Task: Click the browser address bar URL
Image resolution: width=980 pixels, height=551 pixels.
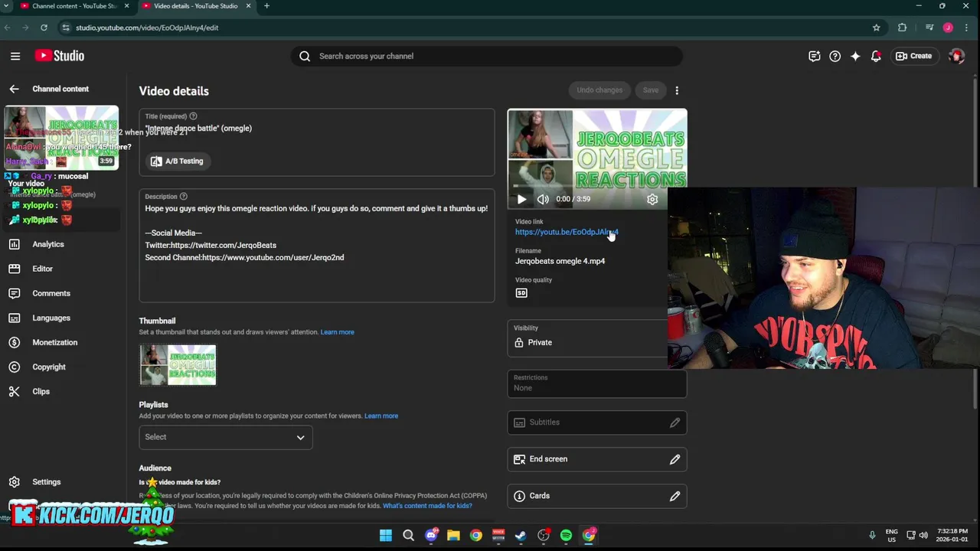Action: click(x=147, y=28)
